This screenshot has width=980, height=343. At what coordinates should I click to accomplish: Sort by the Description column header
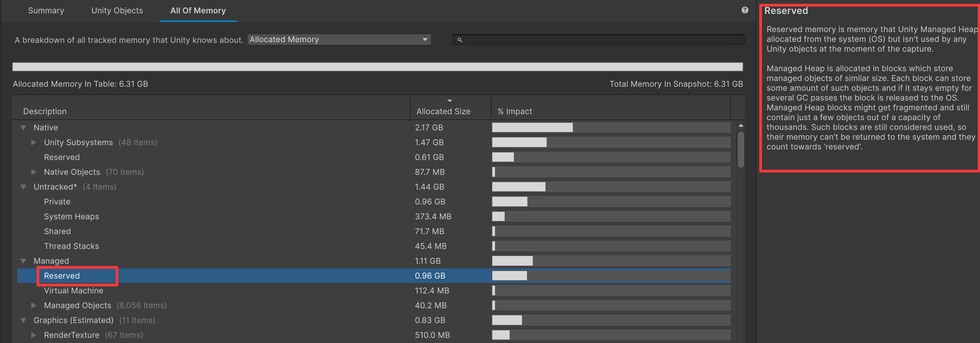45,111
